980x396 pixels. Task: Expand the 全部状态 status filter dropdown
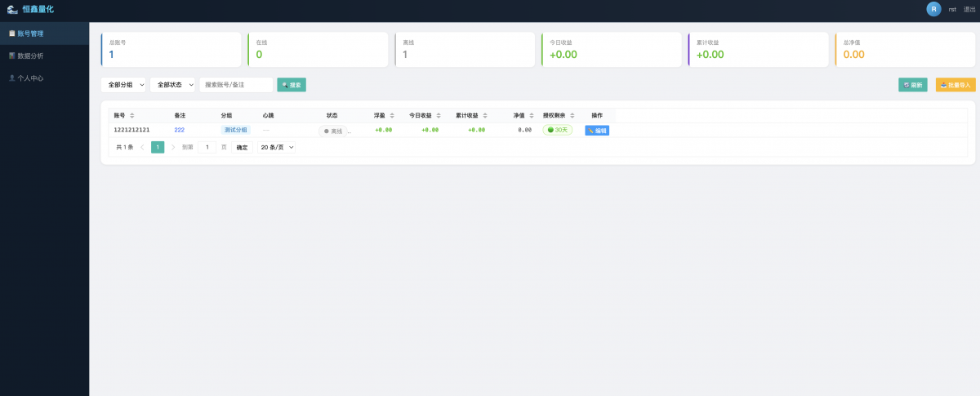[172, 85]
